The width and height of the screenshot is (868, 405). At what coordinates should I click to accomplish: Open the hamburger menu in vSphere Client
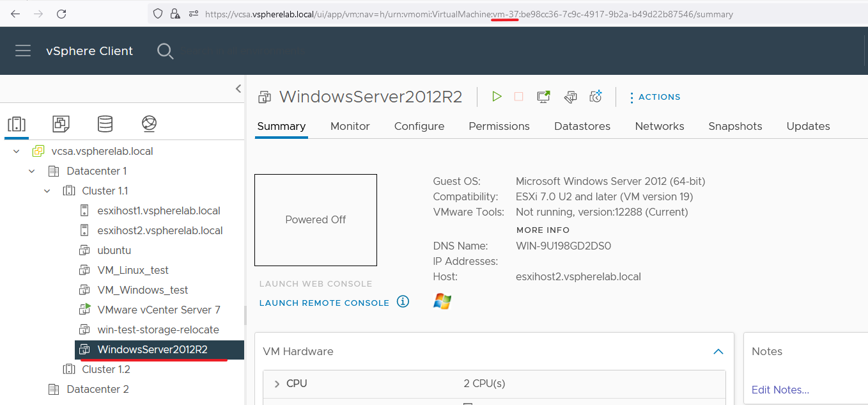tap(23, 51)
